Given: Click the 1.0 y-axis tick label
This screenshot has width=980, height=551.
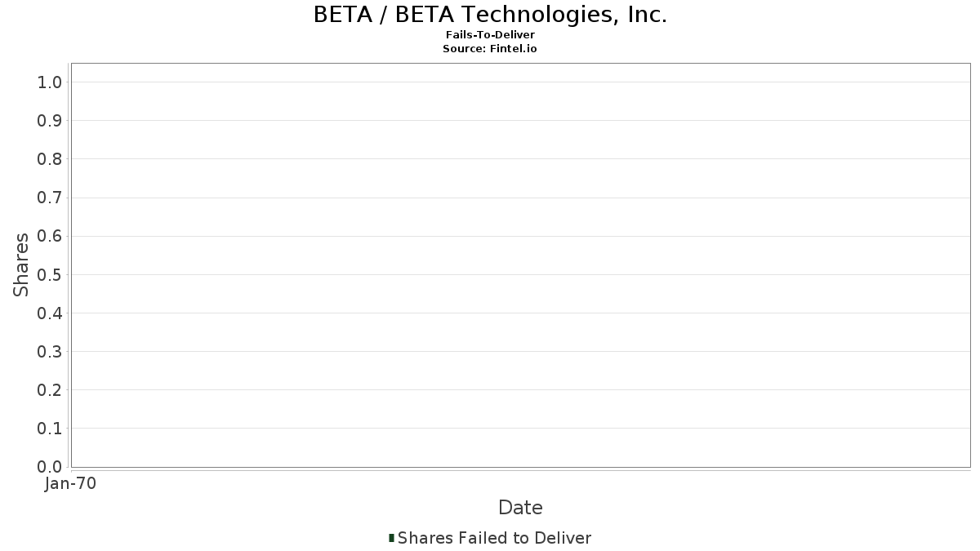Looking at the screenshot, I should [x=50, y=82].
